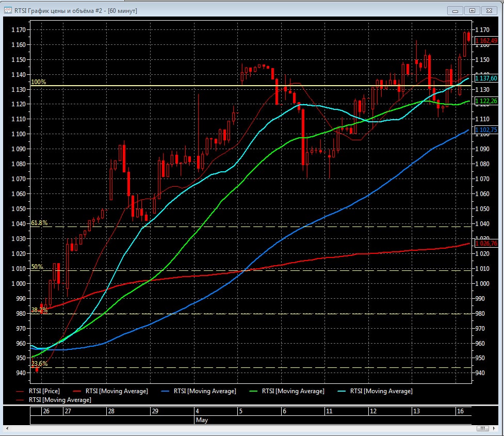Image resolution: width=504 pixels, height=436 pixels.
Task: Select the blue RTSI Moving Average legend entry
Action: click(205, 391)
